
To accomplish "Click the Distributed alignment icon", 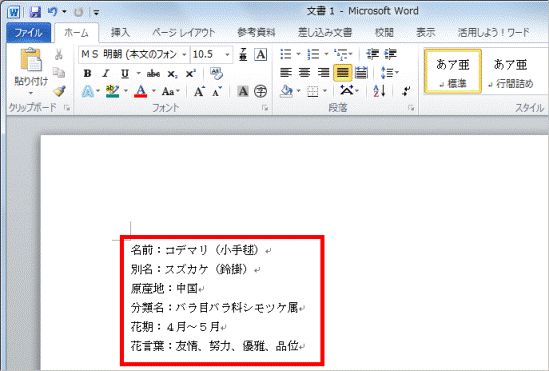I will tap(361, 72).
